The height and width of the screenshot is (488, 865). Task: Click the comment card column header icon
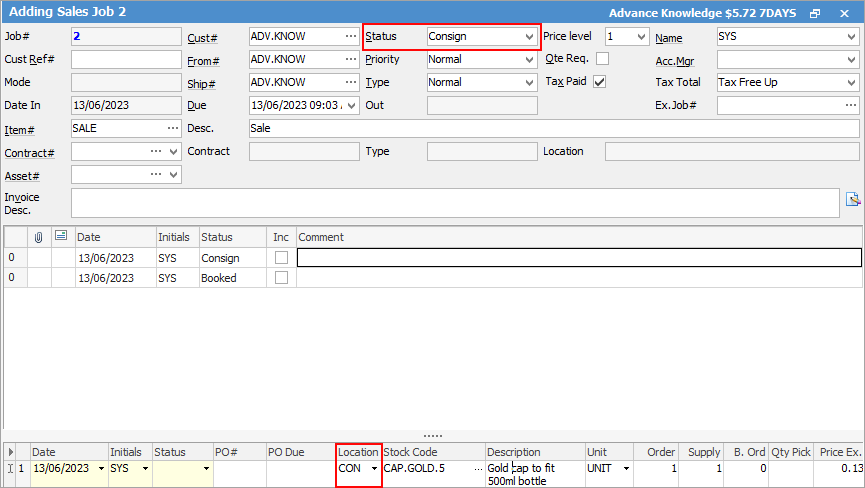pyautogui.click(x=61, y=237)
